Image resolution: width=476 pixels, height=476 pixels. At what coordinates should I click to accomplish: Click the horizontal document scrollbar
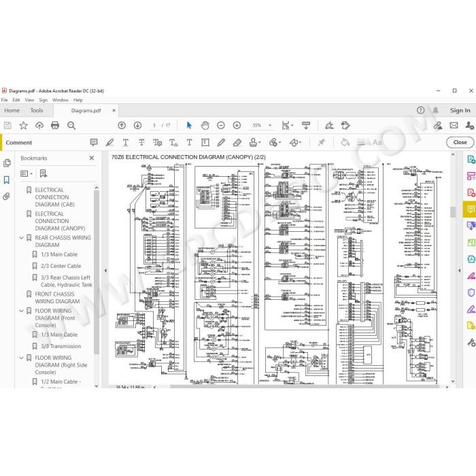click(x=305, y=387)
